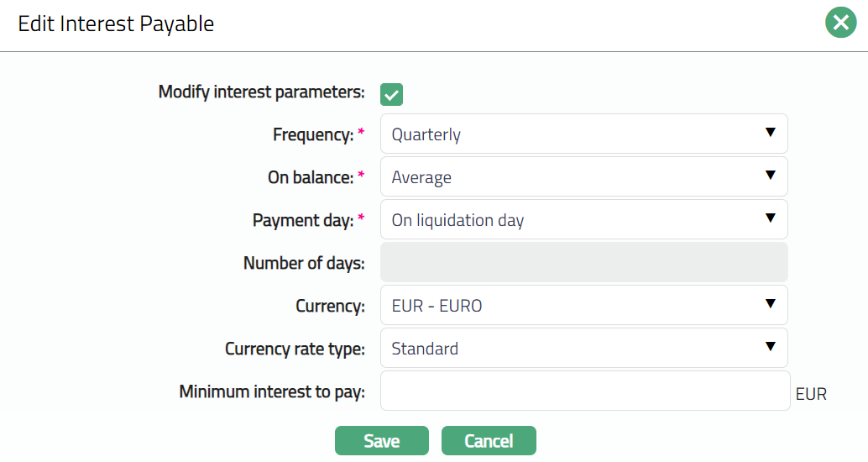
Task: Click the Edit Interest Payable title
Action: coord(116,24)
